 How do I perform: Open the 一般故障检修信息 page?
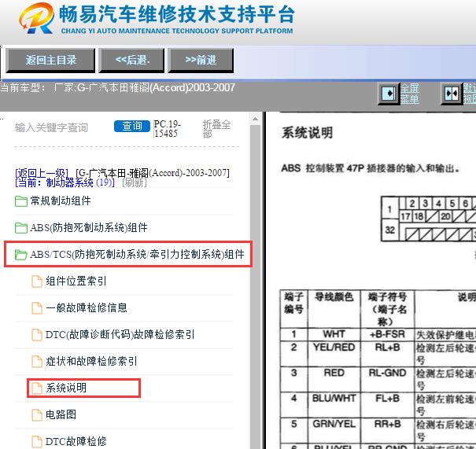click(x=87, y=307)
